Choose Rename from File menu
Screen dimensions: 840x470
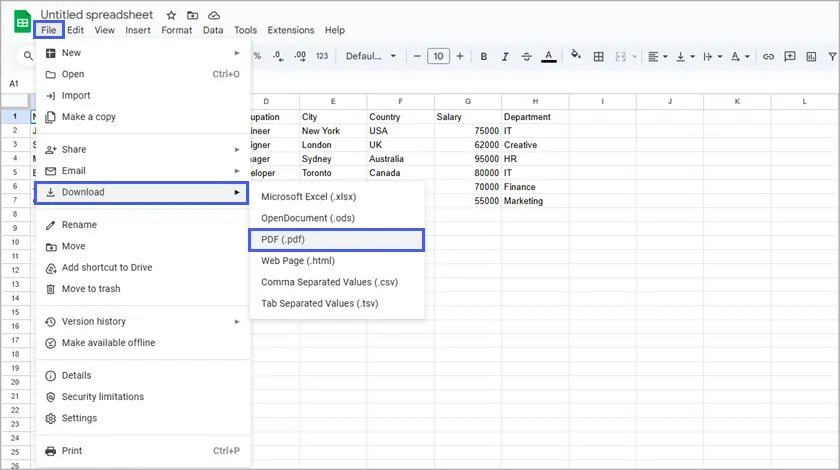tap(142, 225)
